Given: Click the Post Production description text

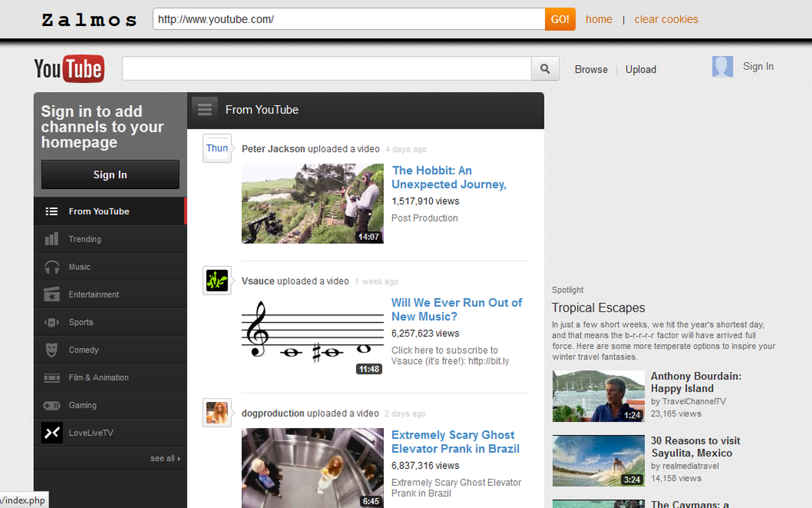Looking at the screenshot, I should pyautogui.click(x=424, y=218).
